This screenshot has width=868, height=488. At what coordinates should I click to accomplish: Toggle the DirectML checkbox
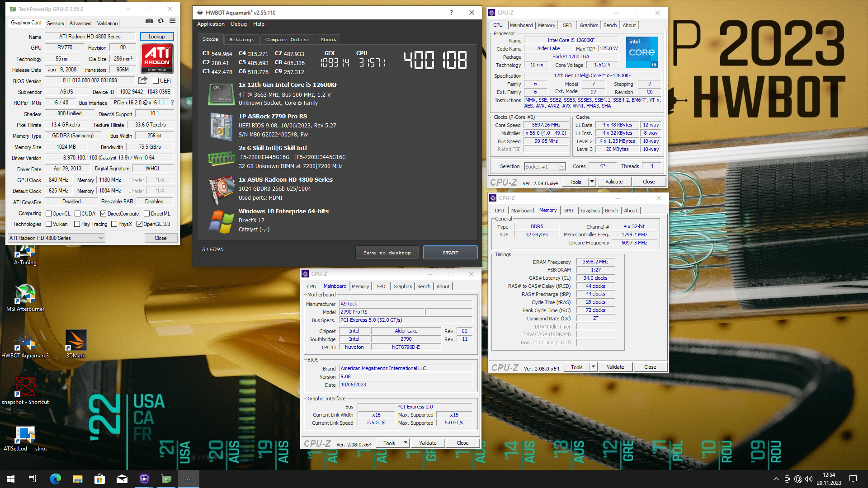146,214
